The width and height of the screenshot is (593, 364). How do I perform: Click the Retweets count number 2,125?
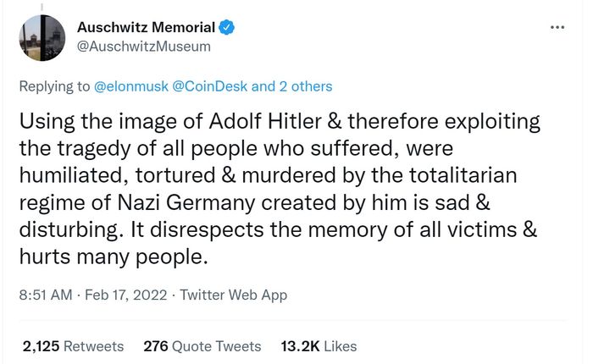[41, 346]
